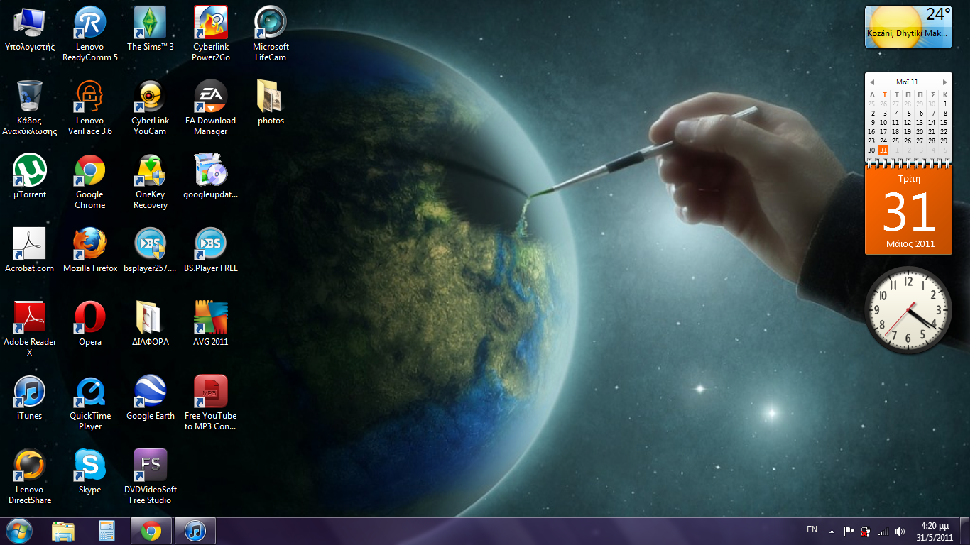Select The Sims 3 desktop icon
Viewport: 980px width, 545px height.
(x=151, y=30)
